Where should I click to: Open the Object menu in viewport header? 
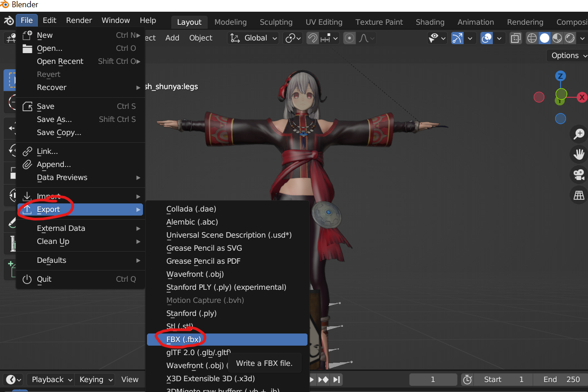(200, 38)
